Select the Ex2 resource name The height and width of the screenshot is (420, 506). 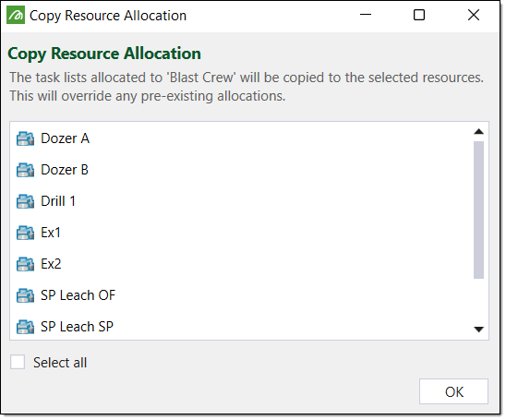pyautogui.click(x=51, y=264)
